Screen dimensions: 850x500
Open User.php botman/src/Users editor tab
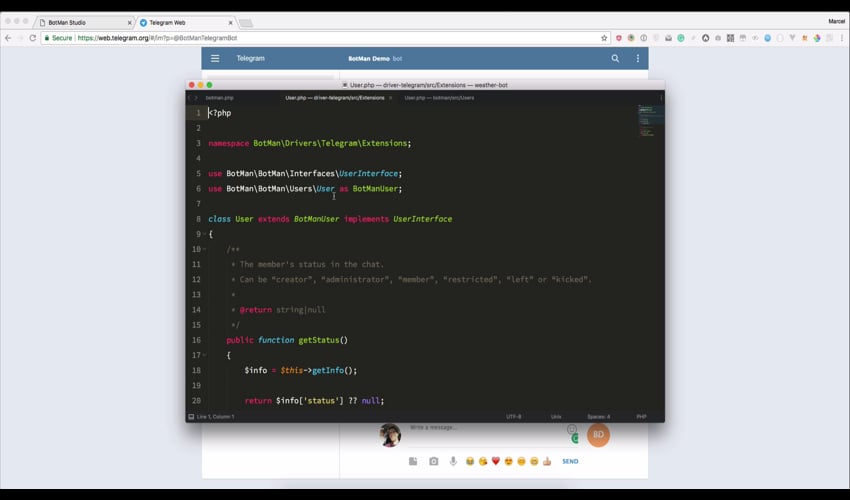click(x=439, y=98)
